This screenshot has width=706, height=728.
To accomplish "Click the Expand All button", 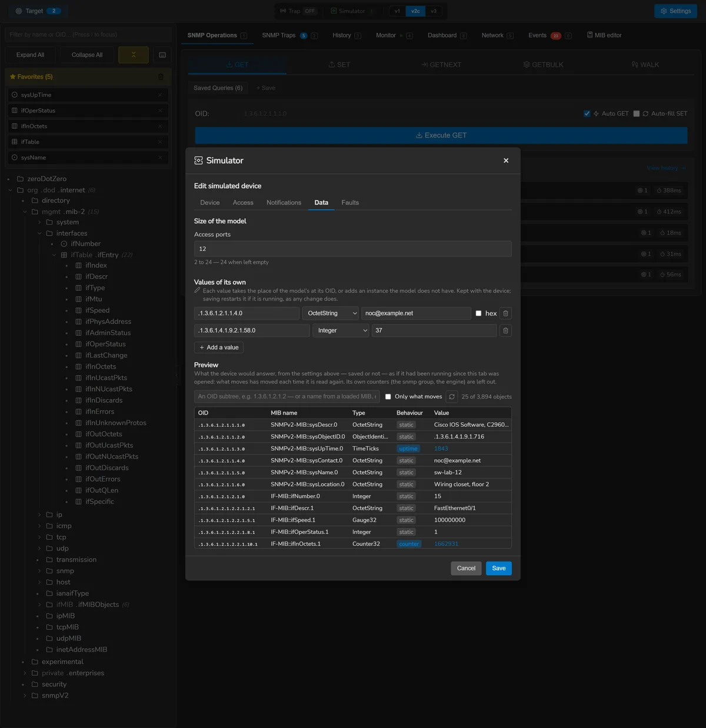I will tap(30, 55).
